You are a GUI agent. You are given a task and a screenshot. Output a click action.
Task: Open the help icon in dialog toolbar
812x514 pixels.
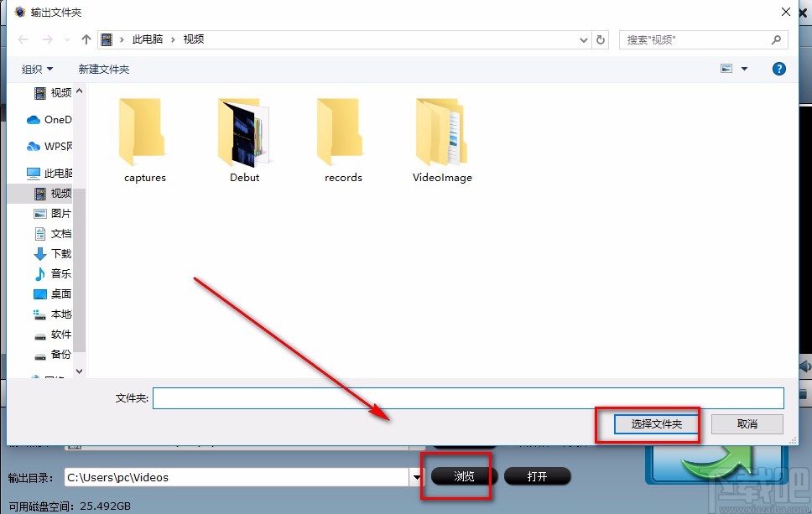click(x=778, y=69)
